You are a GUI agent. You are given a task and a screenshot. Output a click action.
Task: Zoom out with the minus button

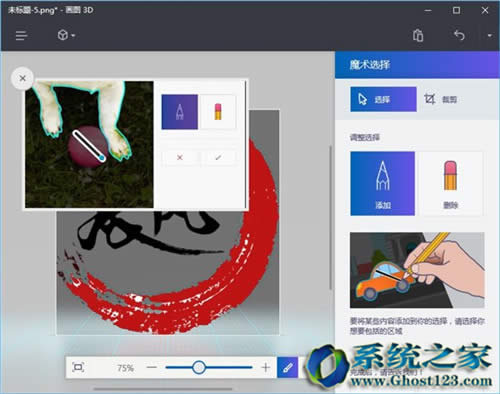click(x=152, y=367)
